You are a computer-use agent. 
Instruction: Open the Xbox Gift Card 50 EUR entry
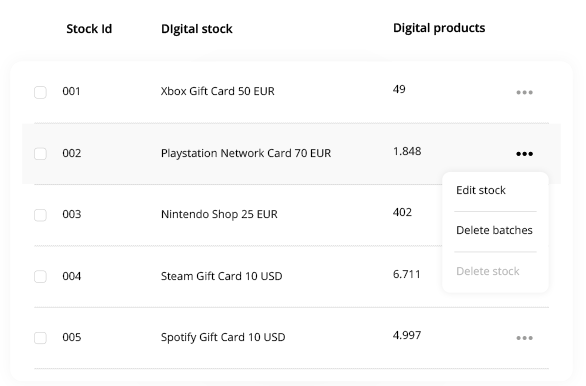pos(218,91)
